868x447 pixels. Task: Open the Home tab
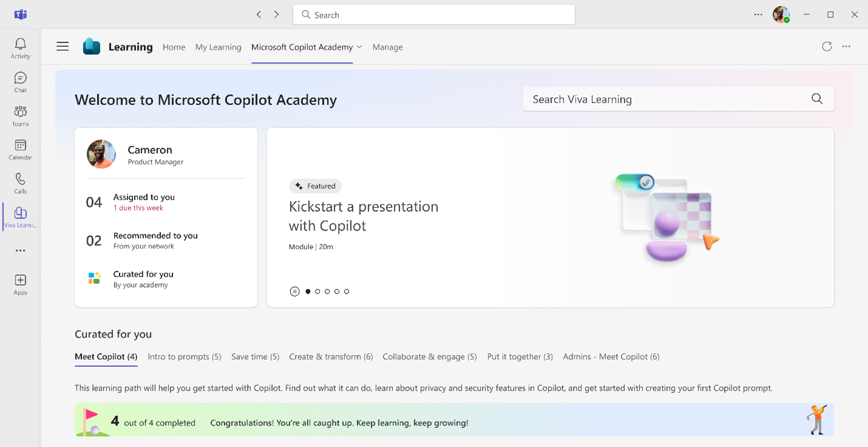click(174, 47)
